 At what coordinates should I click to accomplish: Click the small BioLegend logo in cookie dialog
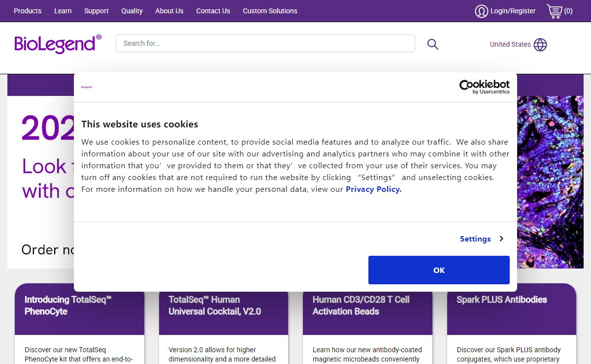tap(87, 87)
